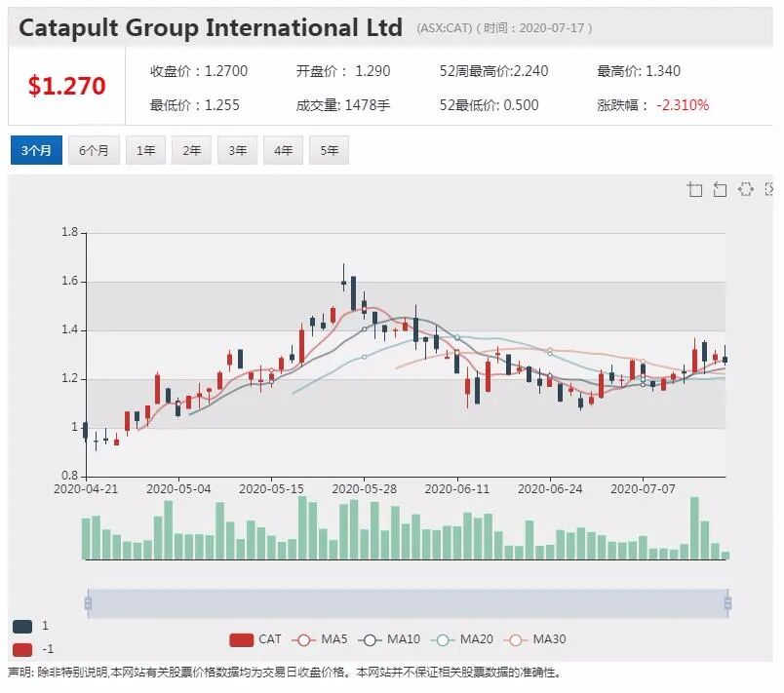
Task: Switch to the 6个月 time range
Action: 94,150
